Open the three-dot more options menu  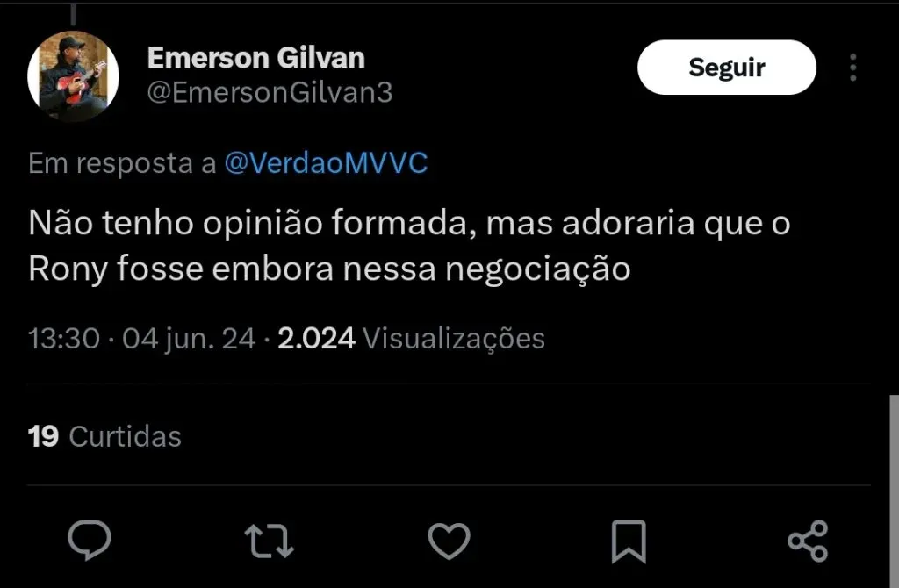852,68
